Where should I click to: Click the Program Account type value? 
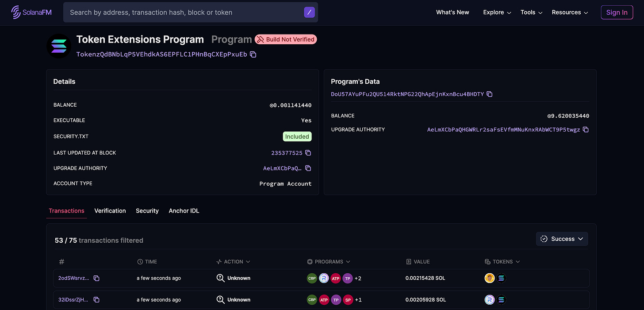pos(285,184)
